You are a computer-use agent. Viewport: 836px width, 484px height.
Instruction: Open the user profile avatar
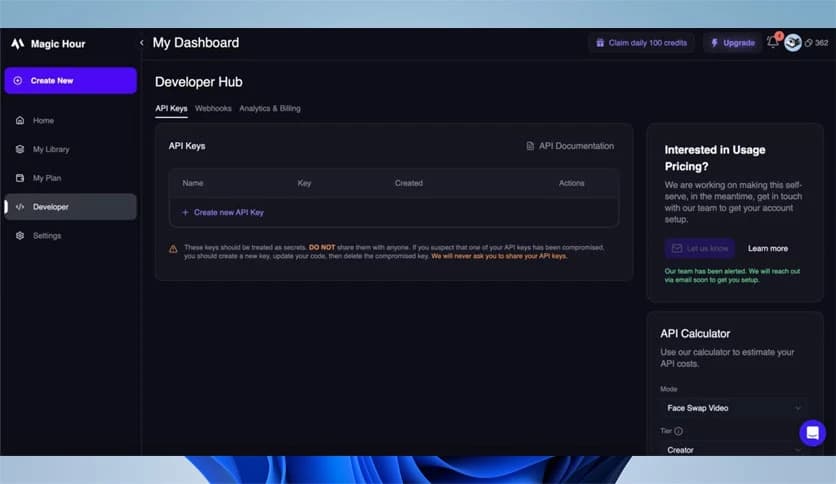coord(793,43)
